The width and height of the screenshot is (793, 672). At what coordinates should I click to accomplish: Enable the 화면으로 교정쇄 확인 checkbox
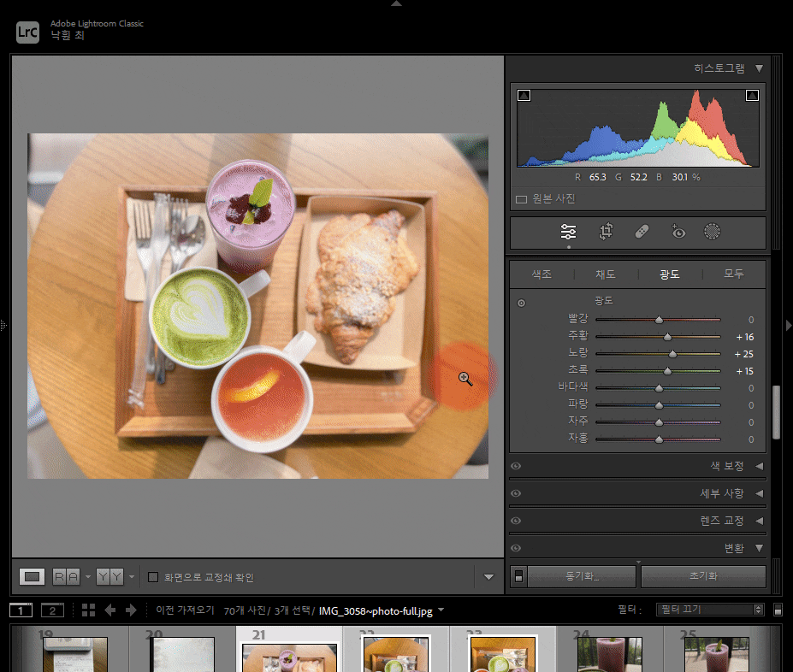pos(153,577)
